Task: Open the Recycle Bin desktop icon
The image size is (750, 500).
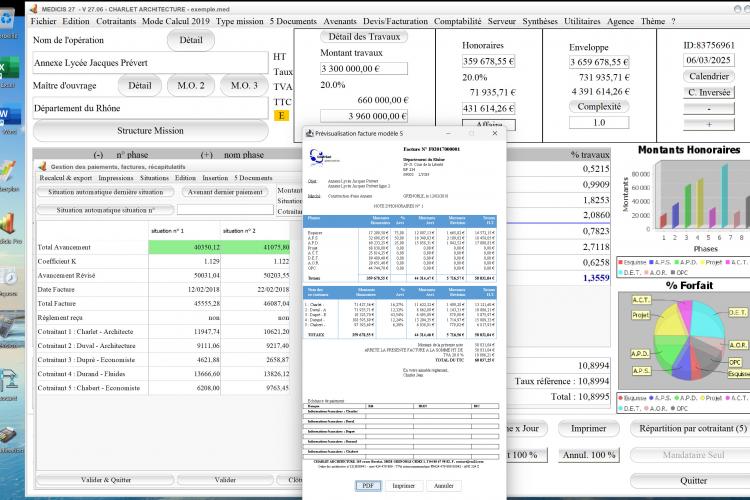Action: [x=7, y=19]
